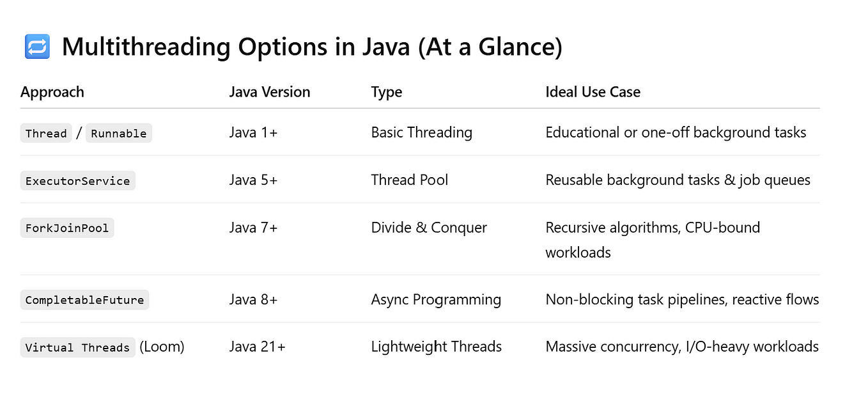
Task: Click the CompletableFuture code tag
Action: (85, 299)
